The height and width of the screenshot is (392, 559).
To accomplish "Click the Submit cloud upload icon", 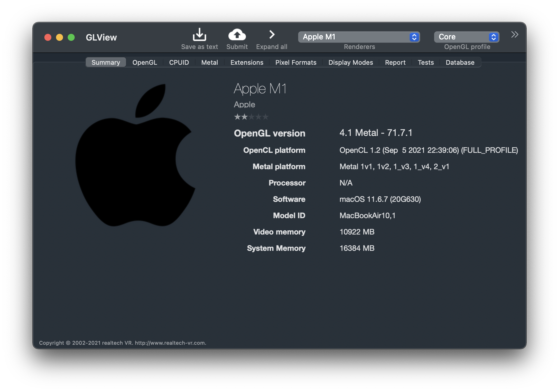I will (237, 35).
